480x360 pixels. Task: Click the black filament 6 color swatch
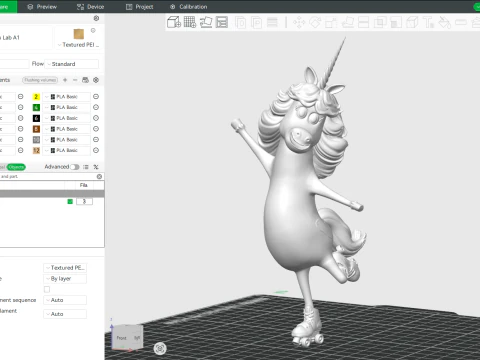(x=36, y=118)
